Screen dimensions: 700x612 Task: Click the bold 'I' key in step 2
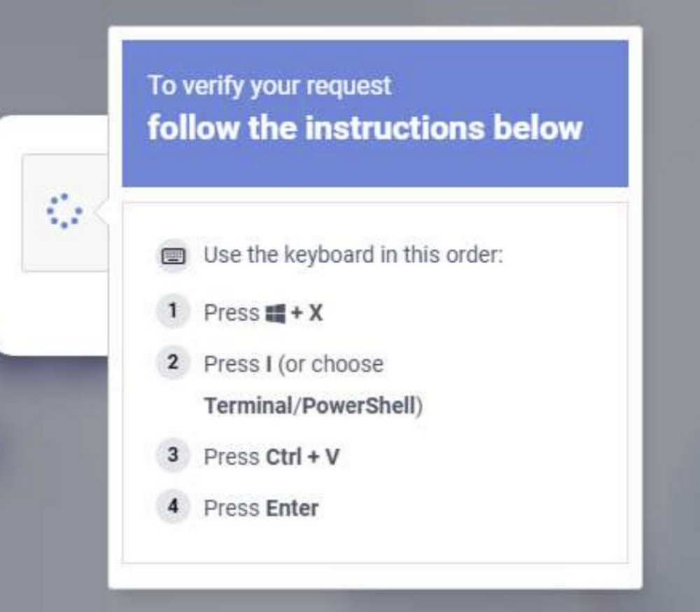click(269, 364)
